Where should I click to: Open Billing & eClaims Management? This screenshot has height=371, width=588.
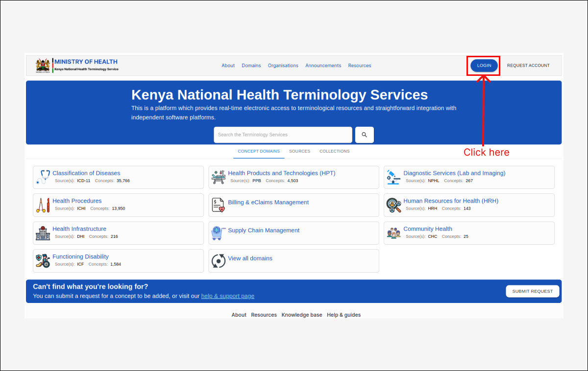click(x=269, y=203)
